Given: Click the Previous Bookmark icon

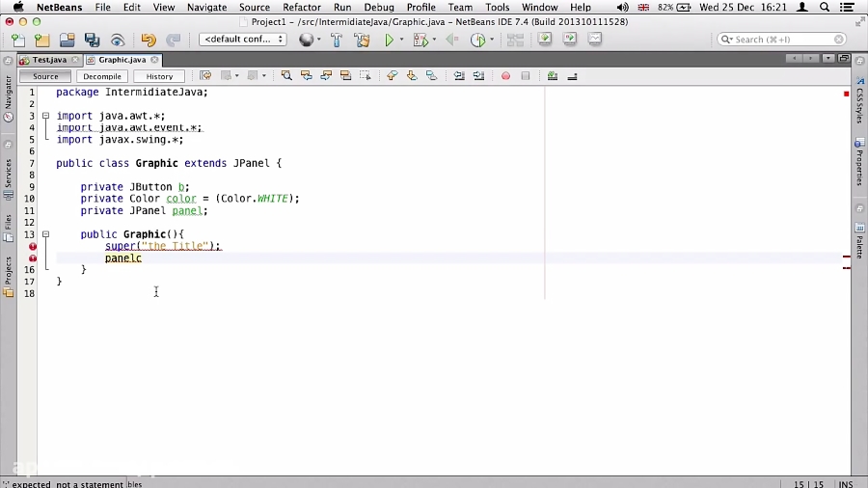Looking at the screenshot, I should (x=392, y=76).
